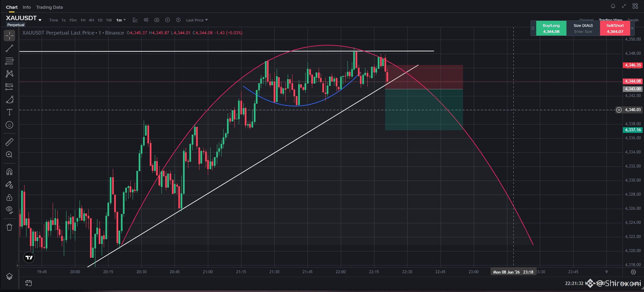Select the brush drawing tool
This screenshot has width=644, height=292.
pyautogui.click(x=9, y=100)
